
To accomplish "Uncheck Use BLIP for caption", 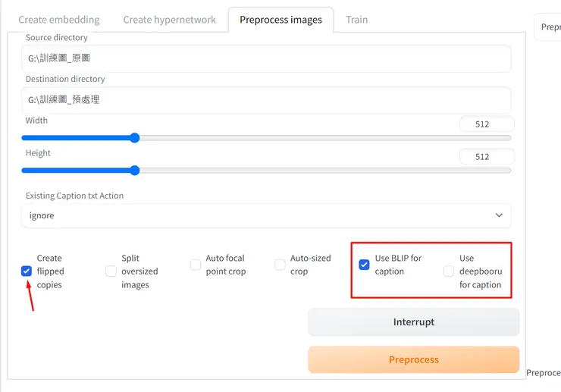I will pos(364,265).
